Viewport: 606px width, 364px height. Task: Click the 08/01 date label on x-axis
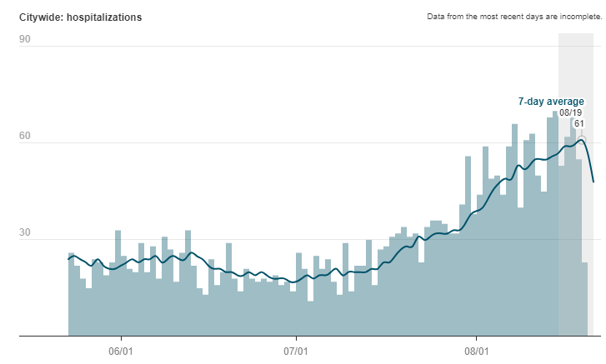click(476, 352)
